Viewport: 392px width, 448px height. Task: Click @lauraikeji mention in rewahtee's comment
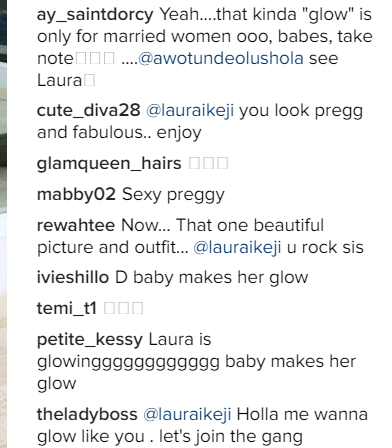click(237, 248)
